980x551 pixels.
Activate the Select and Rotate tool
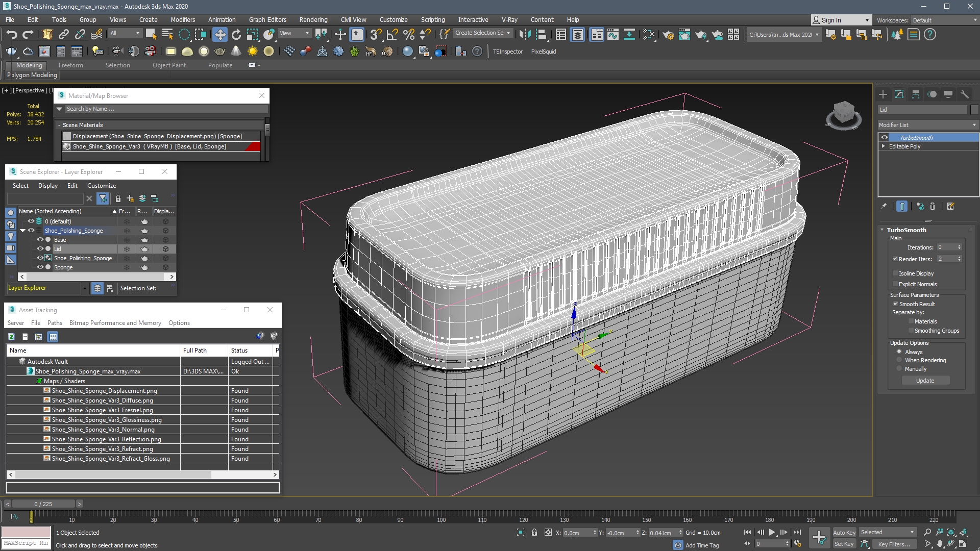236,34
